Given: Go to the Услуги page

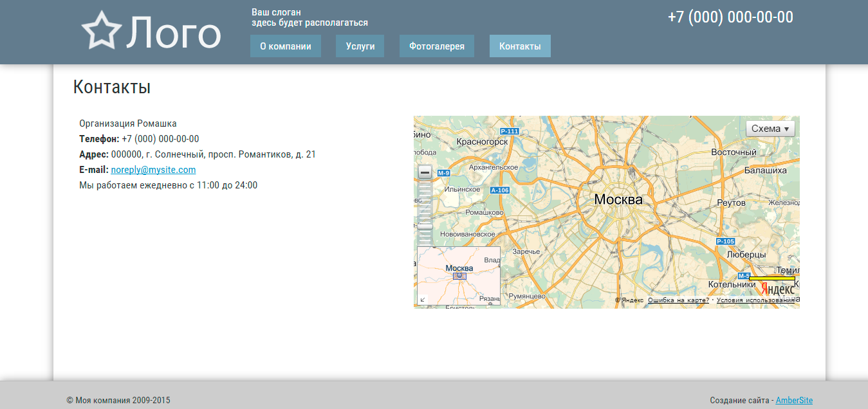Looking at the screenshot, I should (x=360, y=46).
